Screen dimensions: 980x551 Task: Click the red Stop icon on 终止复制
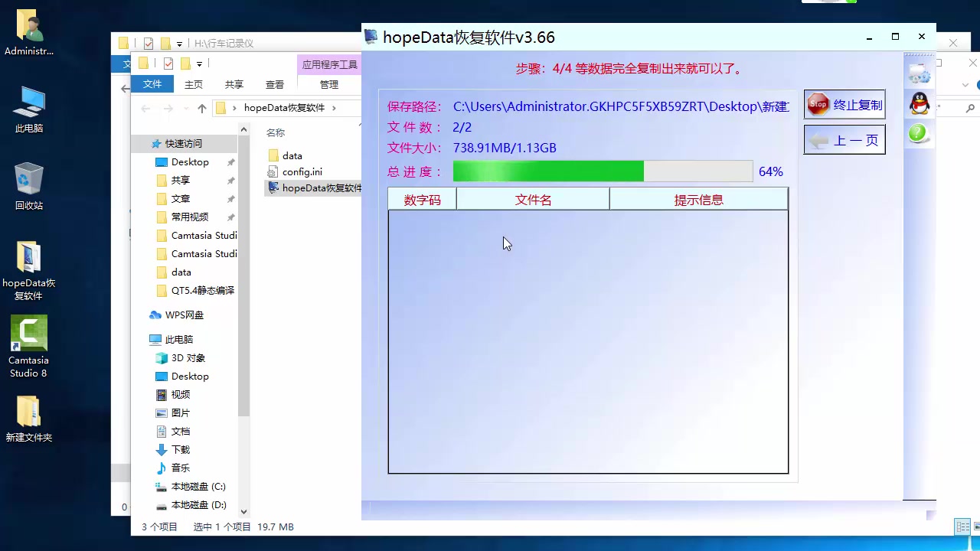pyautogui.click(x=818, y=104)
